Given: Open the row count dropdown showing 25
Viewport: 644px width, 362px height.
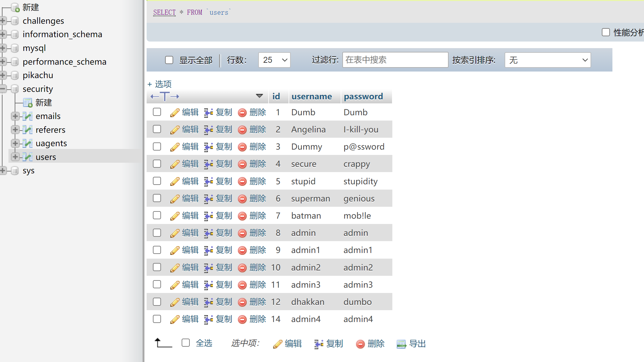Looking at the screenshot, I should (x=274, y=60).
